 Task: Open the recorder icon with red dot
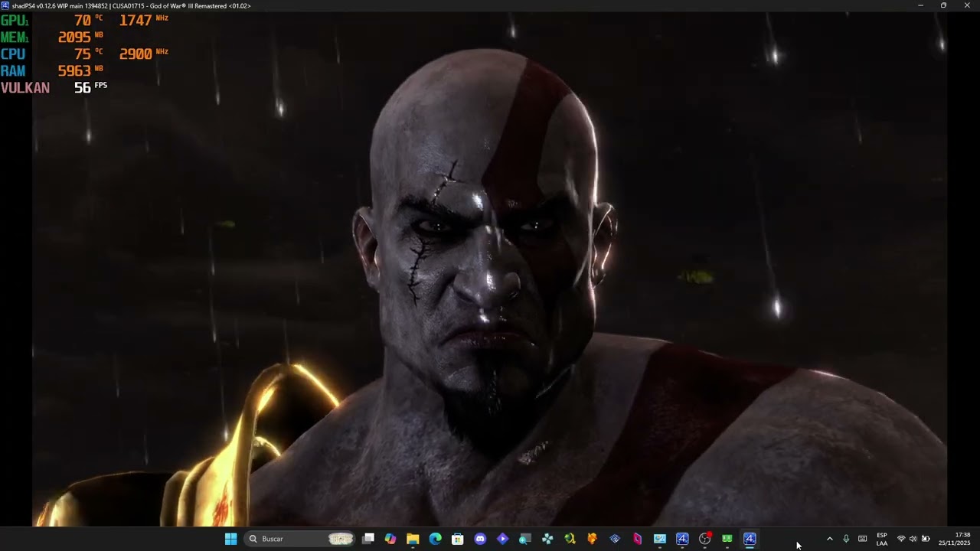coord(704,539)
